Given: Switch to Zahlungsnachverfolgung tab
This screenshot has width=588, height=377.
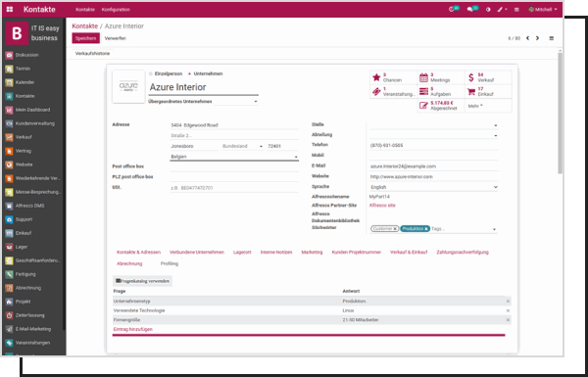Looking at the screenshot, I should pyautogui.click(x=463, y=253).
